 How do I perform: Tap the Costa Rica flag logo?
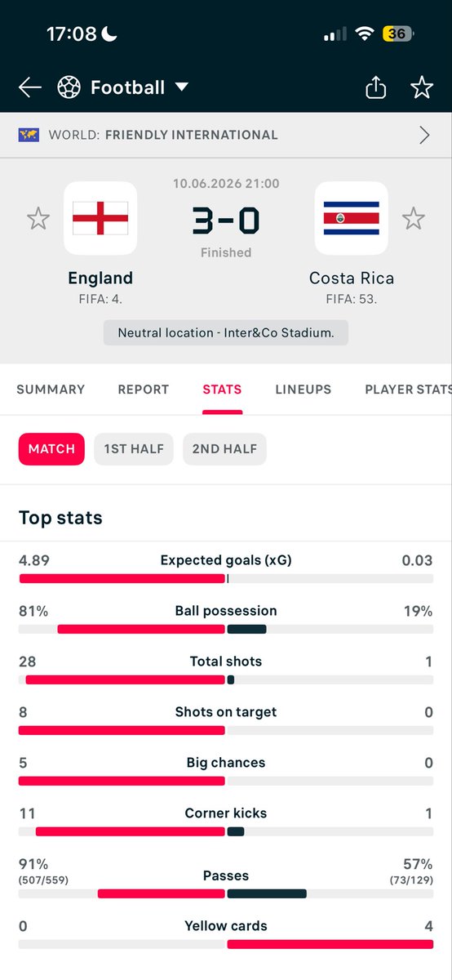352,218
